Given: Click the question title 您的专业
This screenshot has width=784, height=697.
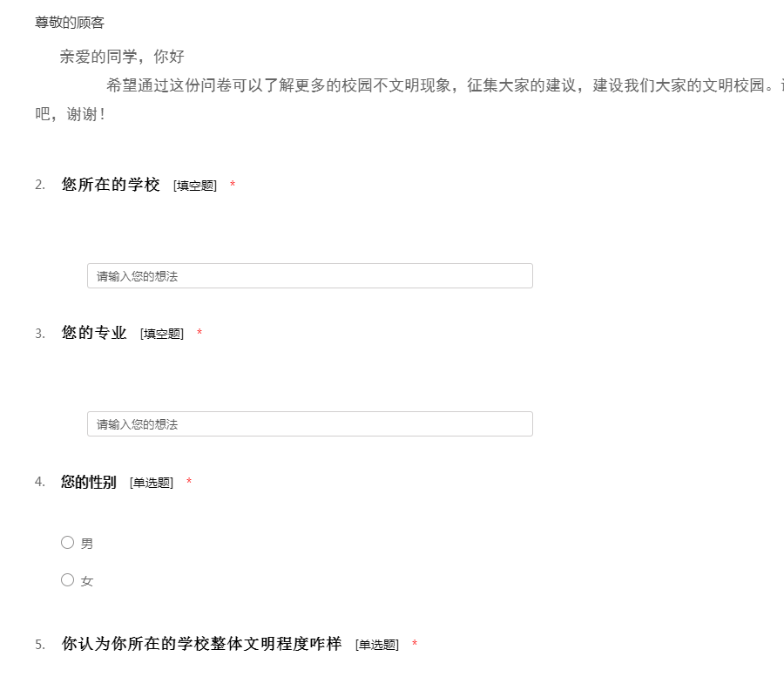Looking at the screenshot, I should (x=94, y=333).
